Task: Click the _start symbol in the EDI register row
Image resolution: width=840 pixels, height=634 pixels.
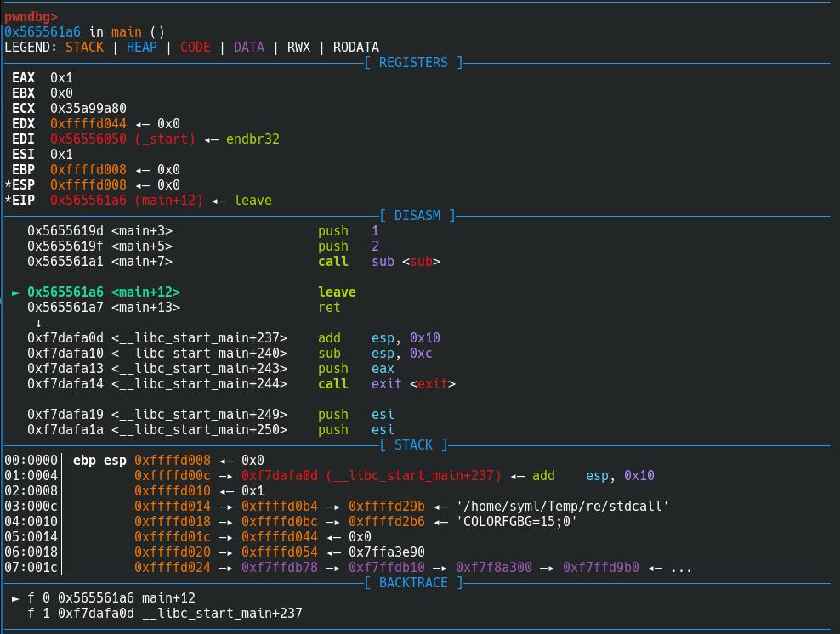Action: click(x=165, y=139)
